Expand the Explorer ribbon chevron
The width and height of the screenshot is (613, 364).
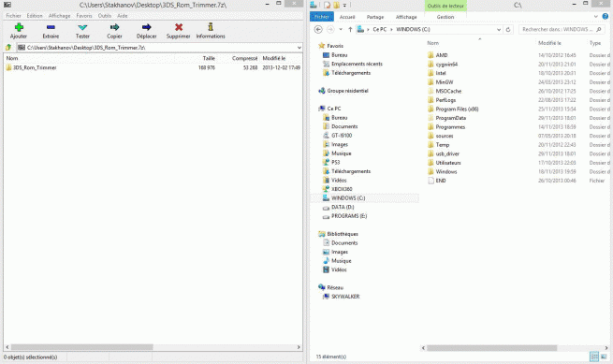pyautogui.click(x=595, y=17)
